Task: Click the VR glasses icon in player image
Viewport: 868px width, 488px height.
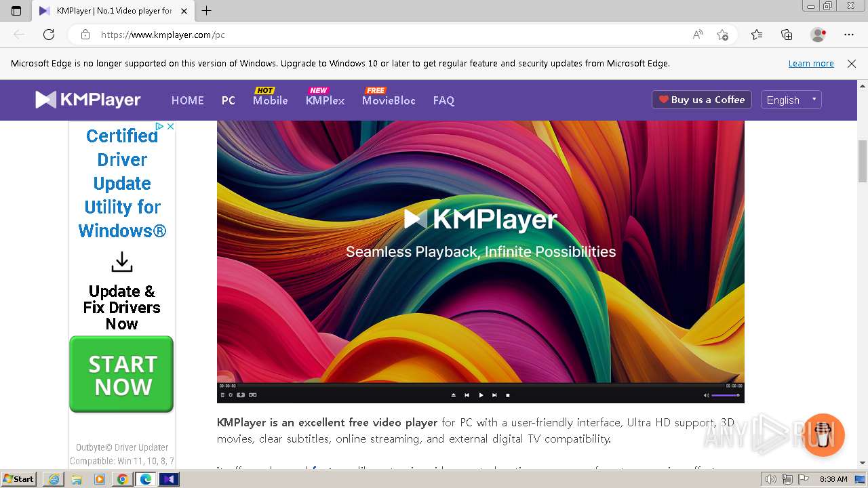Action: (252, 395)
